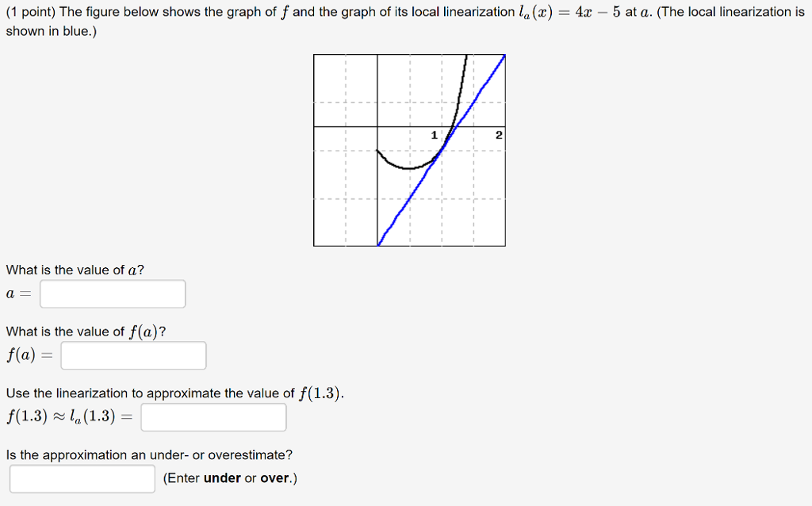Image resolution: width=812 pixels, height=506 pixels.
Task: Click the under- or overestimate question text
Action: point(148,454)
